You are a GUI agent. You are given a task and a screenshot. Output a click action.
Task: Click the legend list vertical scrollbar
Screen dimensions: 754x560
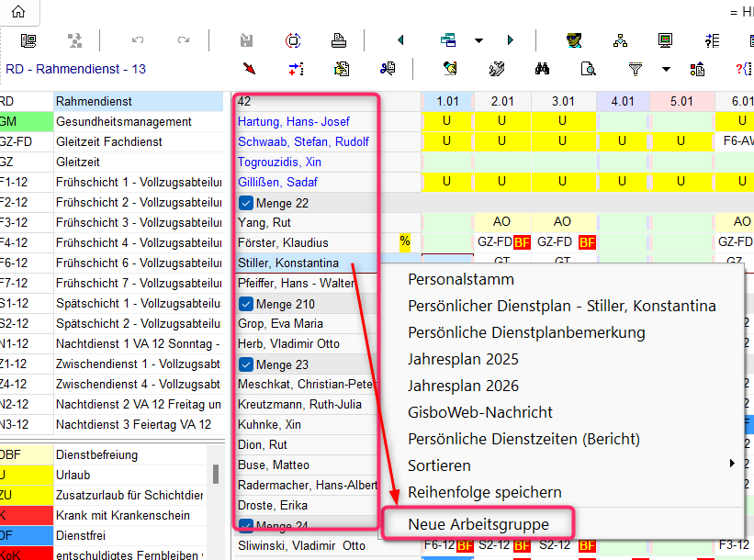coord(217,475)
